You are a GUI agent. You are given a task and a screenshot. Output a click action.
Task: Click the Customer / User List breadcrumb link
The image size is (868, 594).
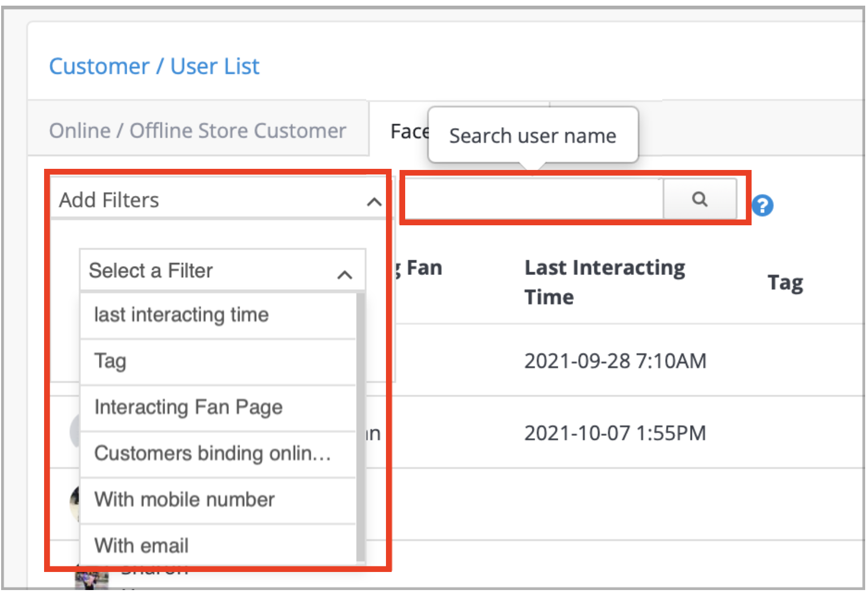(154, 66)
